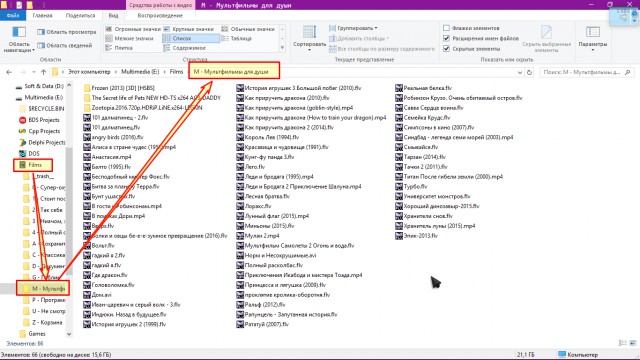Refresh the current folder view

click(529, 72)
